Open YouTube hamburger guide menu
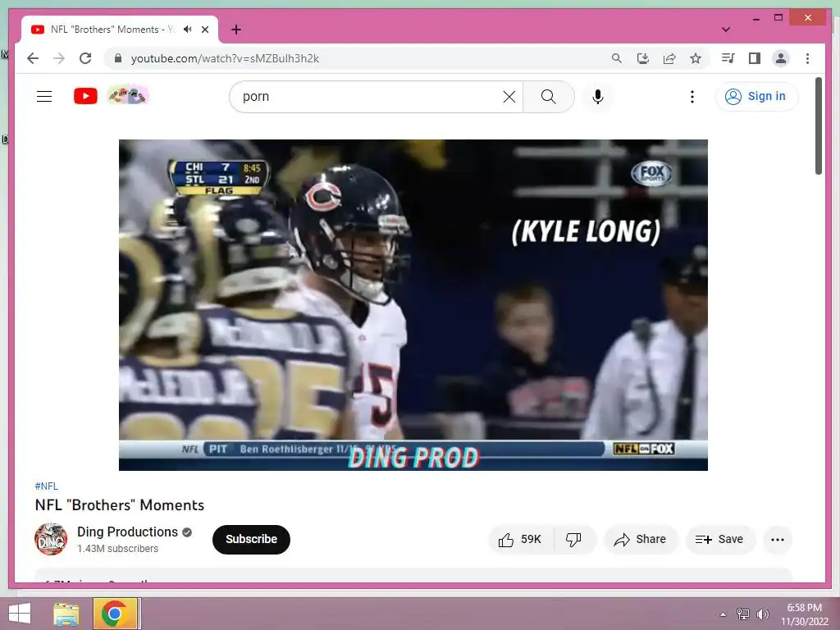 (44, 97)
